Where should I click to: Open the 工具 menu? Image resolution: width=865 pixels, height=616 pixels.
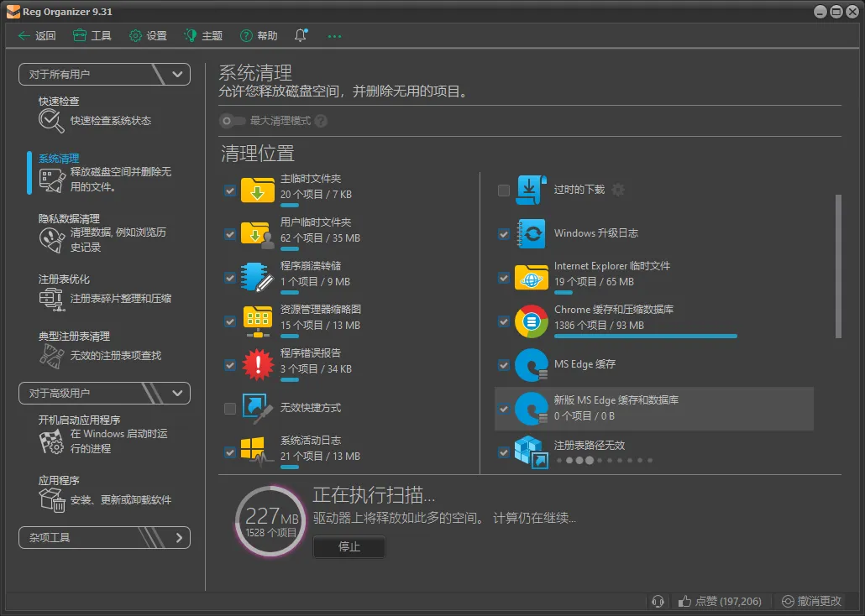(92, 36)
